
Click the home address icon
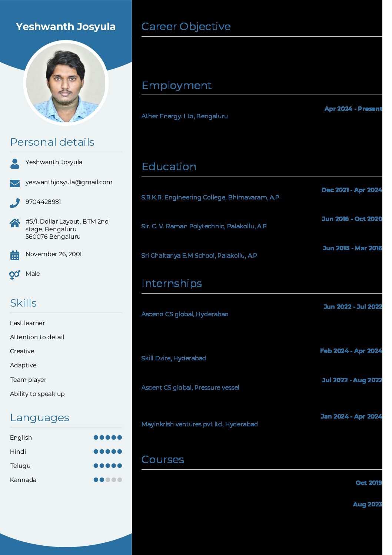(15, 223)
